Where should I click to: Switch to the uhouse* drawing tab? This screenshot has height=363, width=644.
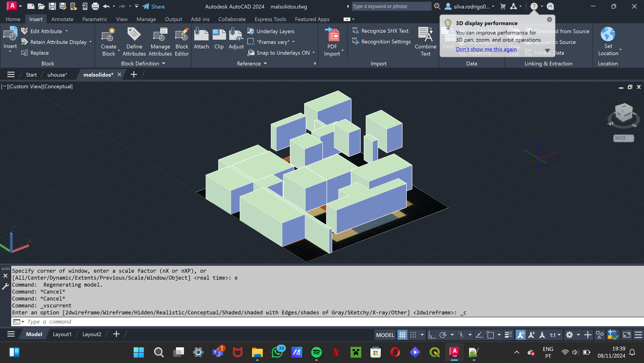tap(57, 75)
